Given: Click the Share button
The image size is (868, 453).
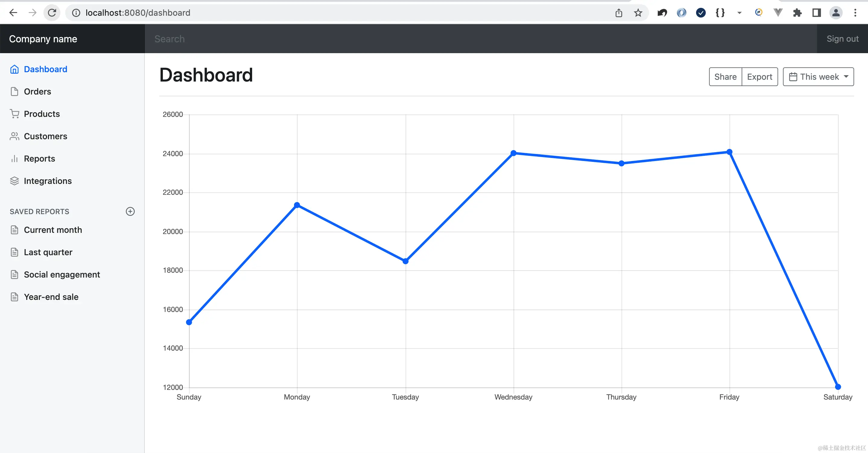Looking at the screenshot, I should point(725,77).
